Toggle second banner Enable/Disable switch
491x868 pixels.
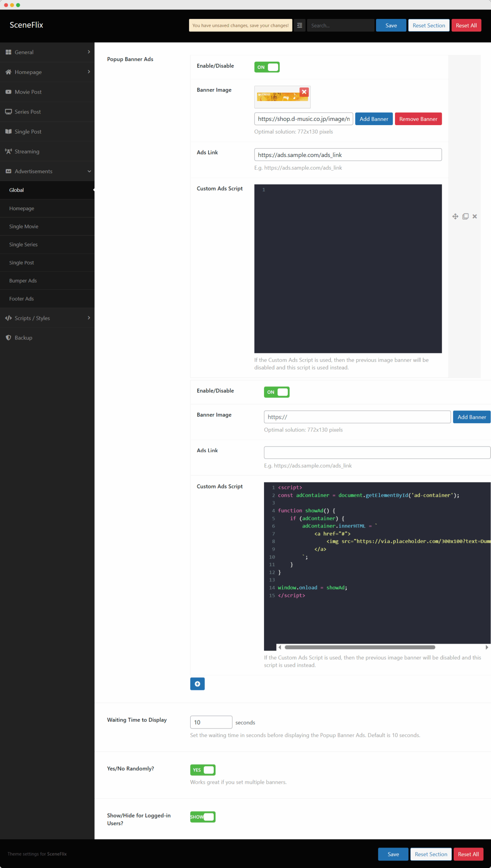click(x=277, y=392)
